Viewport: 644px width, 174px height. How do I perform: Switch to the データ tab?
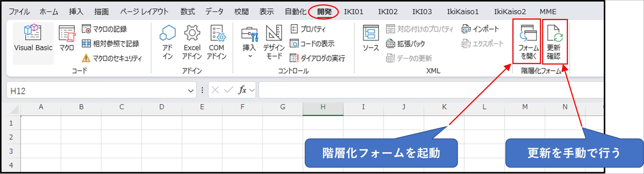(x=214, y=12)
